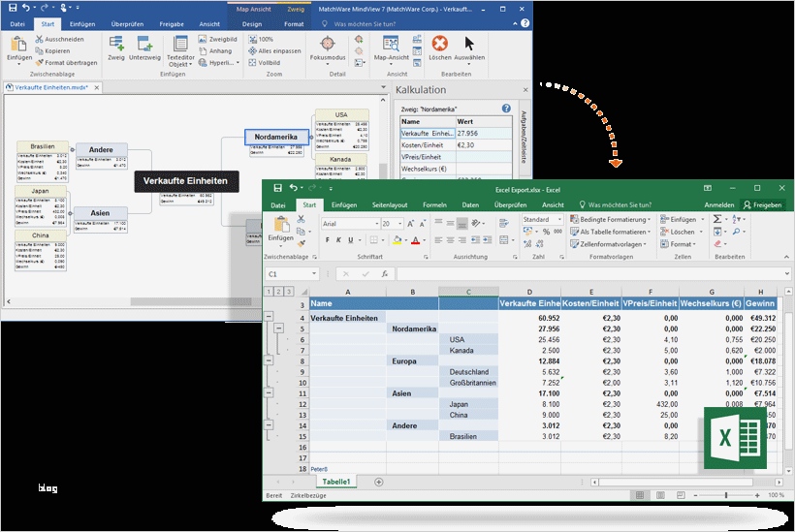Insert a Zweigbild in MindView

click(217, 39)
